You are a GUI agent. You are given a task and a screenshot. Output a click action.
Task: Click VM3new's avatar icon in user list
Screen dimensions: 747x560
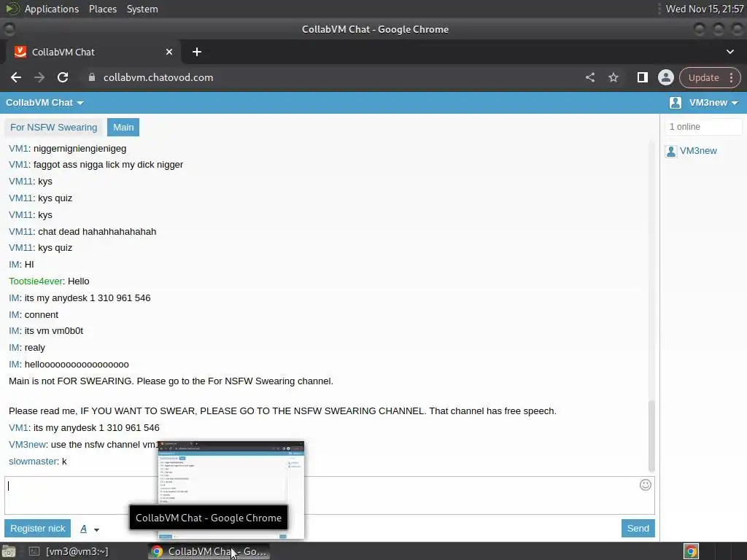click(x=671, y=152)
